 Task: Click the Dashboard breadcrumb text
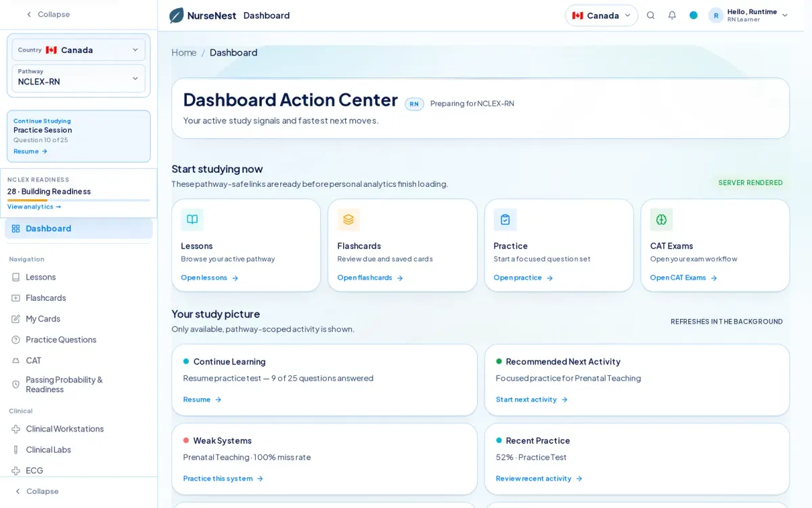coord(233,53)
